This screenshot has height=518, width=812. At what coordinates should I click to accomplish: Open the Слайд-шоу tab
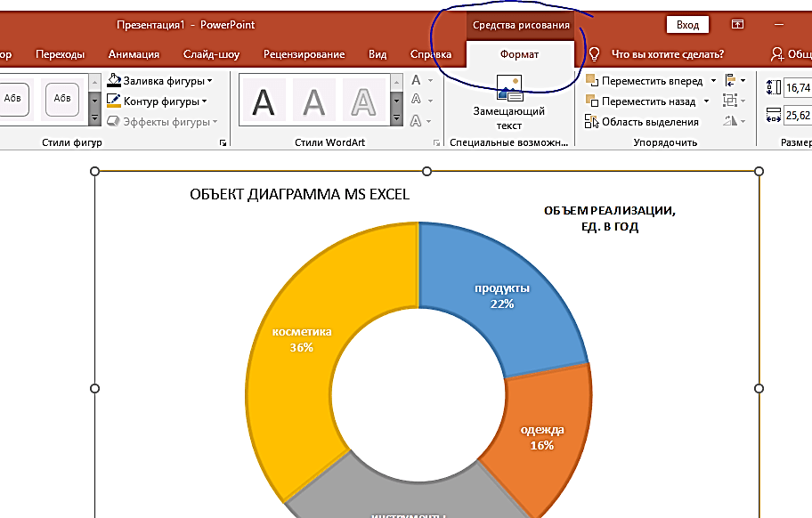pos(211,54)
